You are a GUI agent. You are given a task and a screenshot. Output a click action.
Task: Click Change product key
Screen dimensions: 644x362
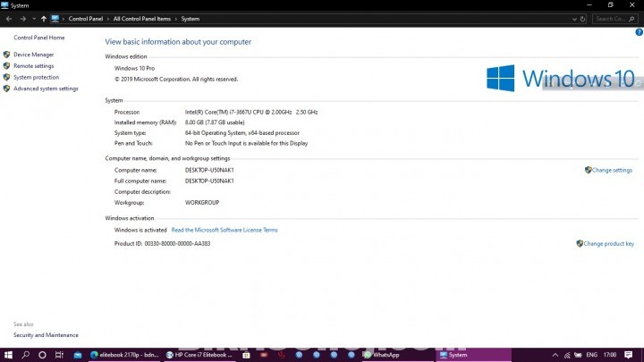609,244
